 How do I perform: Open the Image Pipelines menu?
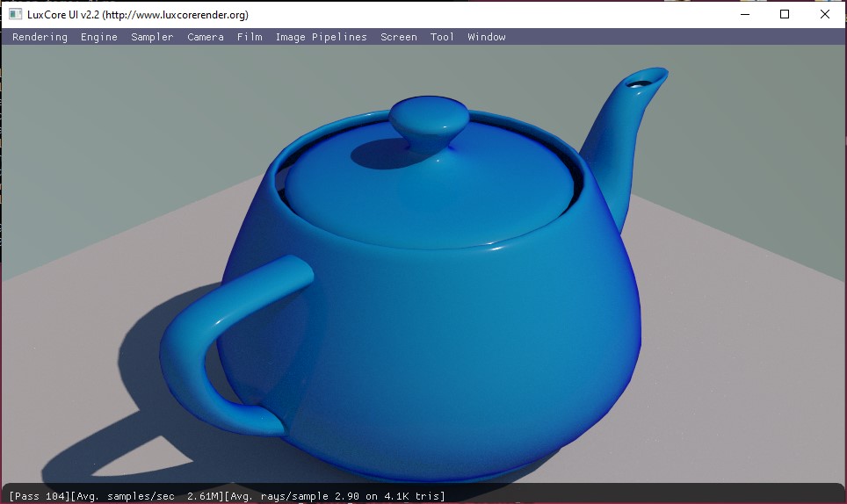tap(321, 37)
